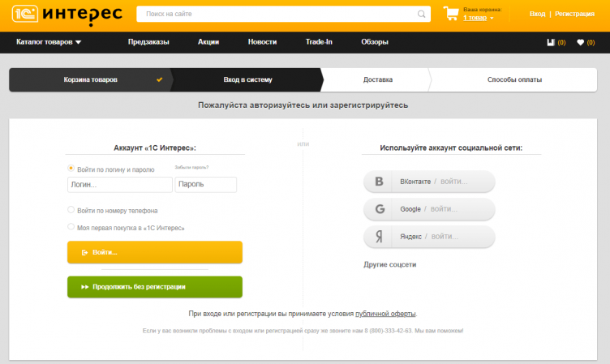This screenshot has width=610, height=364.
Task: Go to the Trade-In menu item
Action: [319, 42]
